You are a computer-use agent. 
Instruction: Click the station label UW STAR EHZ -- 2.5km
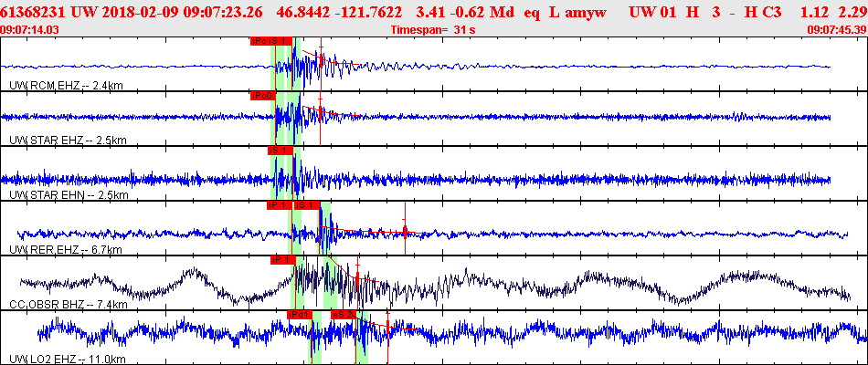coord(68,141)
